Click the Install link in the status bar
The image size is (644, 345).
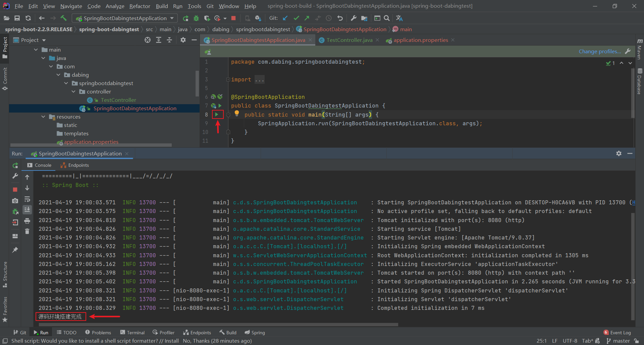click(x=172, y=341)
